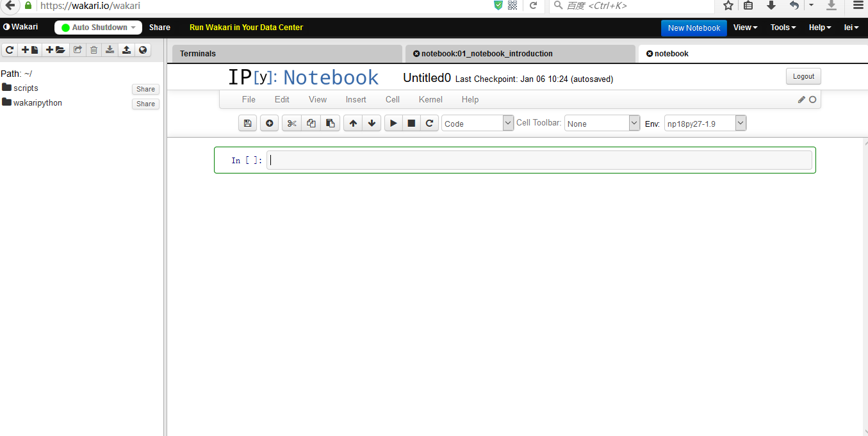Click the Logout button

803,76
